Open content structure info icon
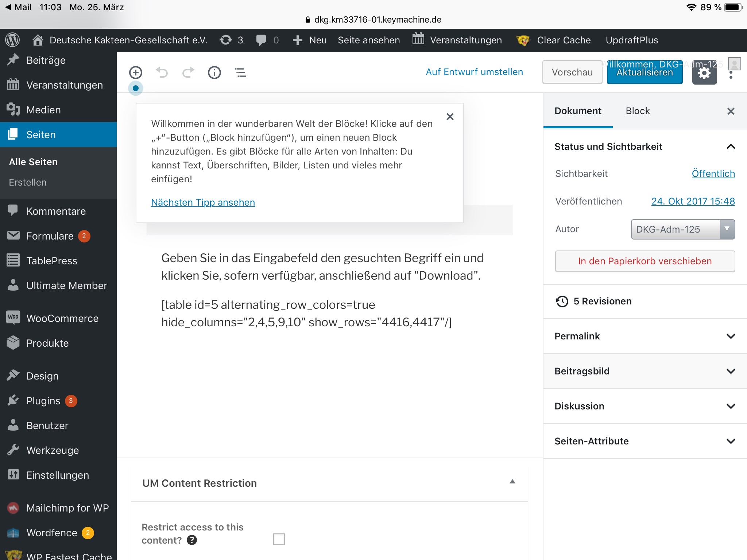Viewport: 747px width, 560px height. point(214,73)
